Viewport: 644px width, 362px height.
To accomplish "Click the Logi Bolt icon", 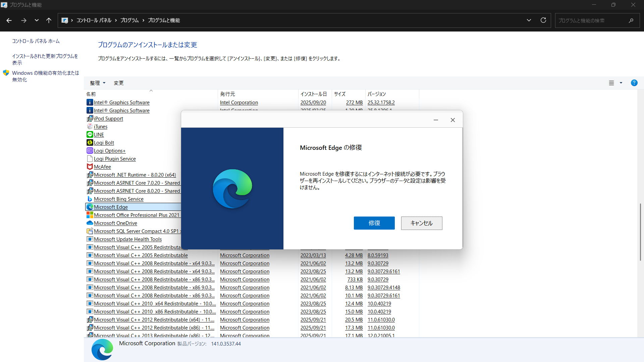I will click(90, 142).
